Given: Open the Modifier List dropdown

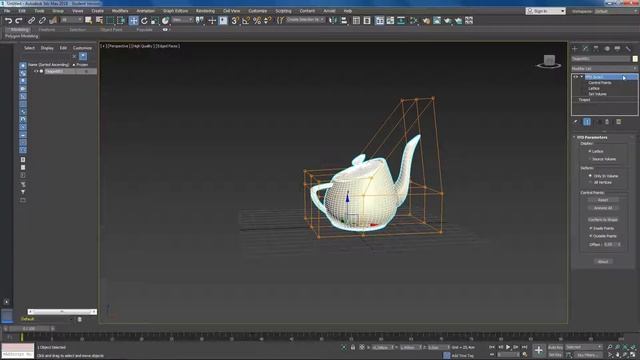Looking at the screenshot, I should (x=604, y=69).
